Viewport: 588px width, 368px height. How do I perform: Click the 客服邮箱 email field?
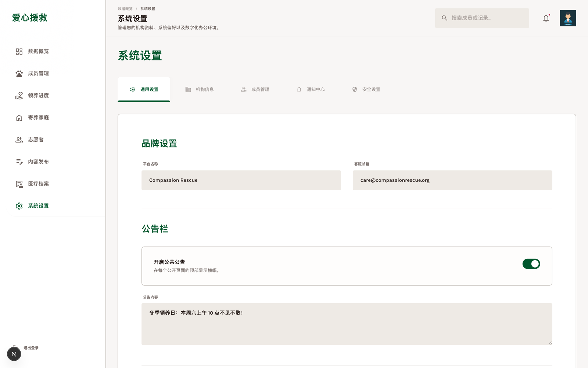click(x=452, y=180)
